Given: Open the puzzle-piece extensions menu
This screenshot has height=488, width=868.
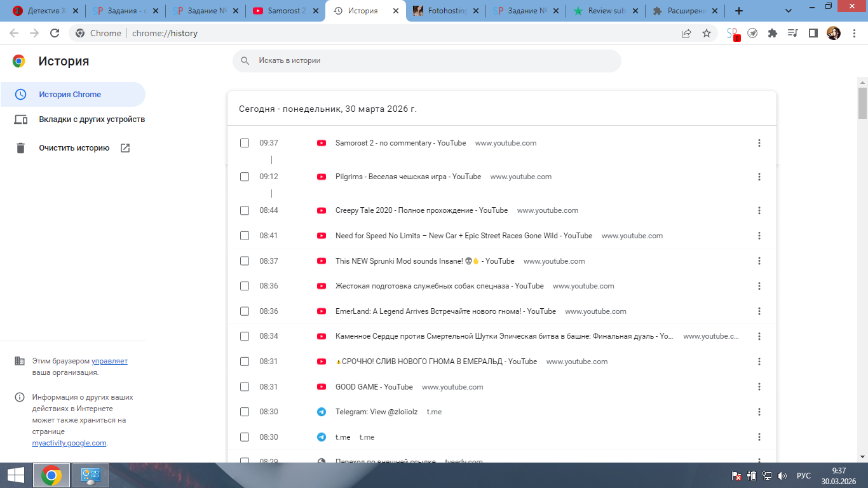Looking at the screenshot, I should pyautogui.click(x=773, y=33).
